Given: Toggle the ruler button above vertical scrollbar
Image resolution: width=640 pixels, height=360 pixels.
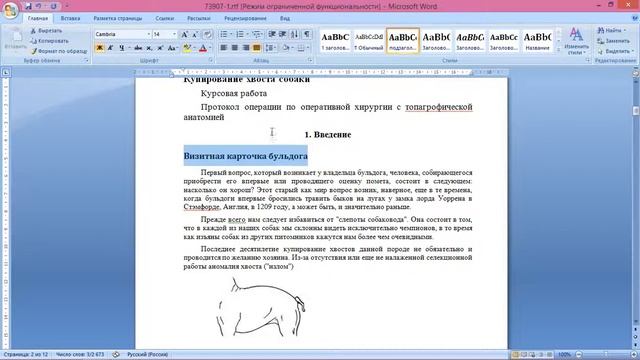Looking at the screenshot, I should 636,73.
